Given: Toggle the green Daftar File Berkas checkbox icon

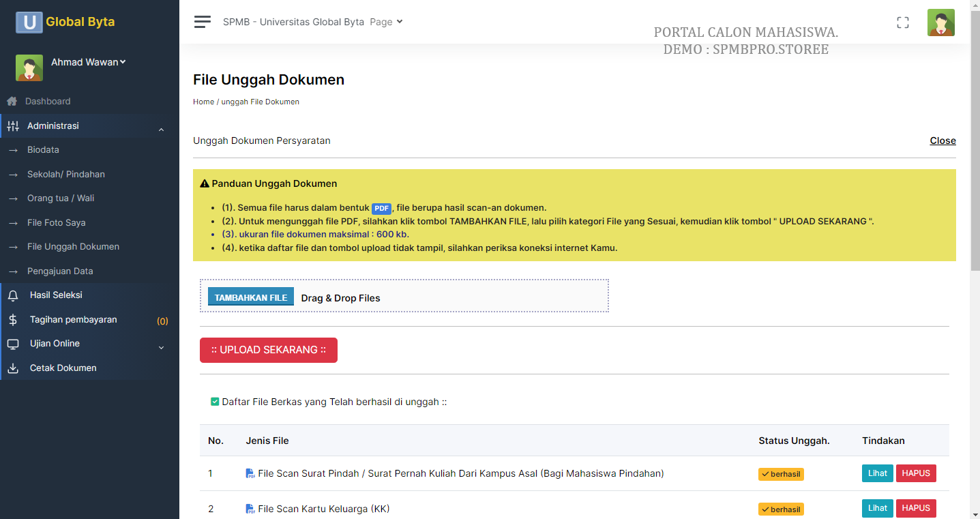Looking at the screenshot, I should click(215, 402).
